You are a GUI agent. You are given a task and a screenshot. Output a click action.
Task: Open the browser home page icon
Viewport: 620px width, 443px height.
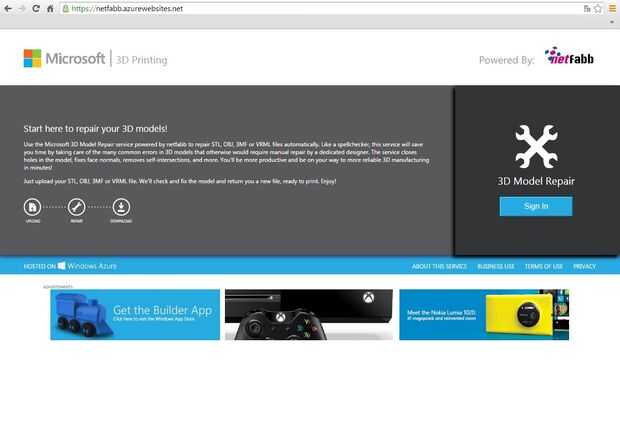[x=50, y=8]
